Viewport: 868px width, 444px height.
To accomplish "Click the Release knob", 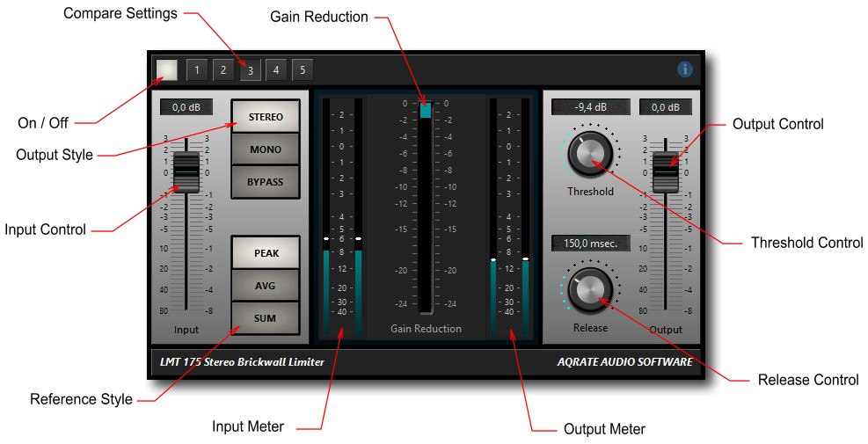I will pos(590,289).
